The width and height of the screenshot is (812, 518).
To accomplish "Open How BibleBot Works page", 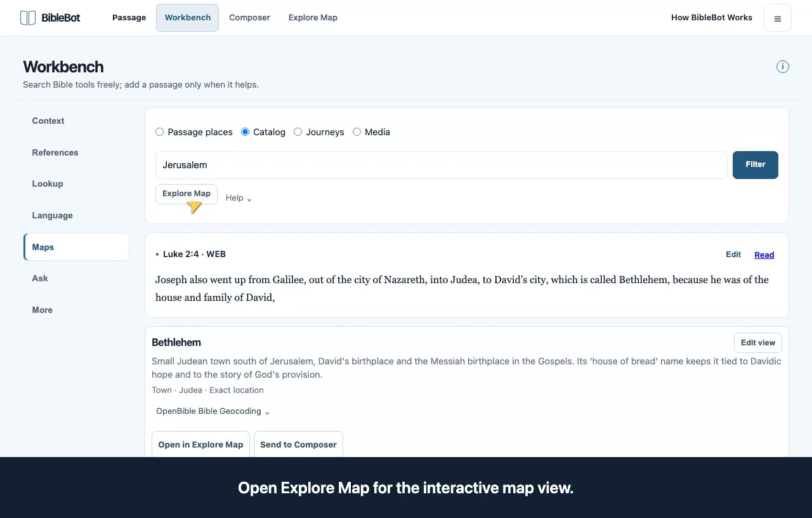I will (x=712, y=18).
